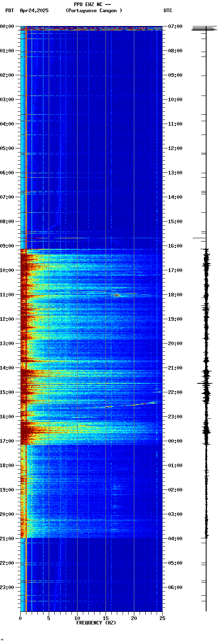Viewport: 224px width, 644px height.
Task: Click the PDT '14:00' time tick label
Action: (x=7, y=368)
